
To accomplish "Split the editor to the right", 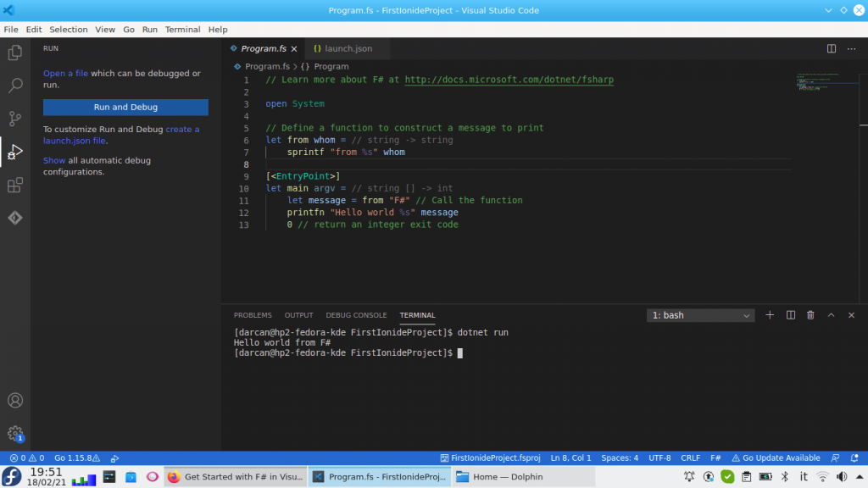I will (x=832, y=48).
